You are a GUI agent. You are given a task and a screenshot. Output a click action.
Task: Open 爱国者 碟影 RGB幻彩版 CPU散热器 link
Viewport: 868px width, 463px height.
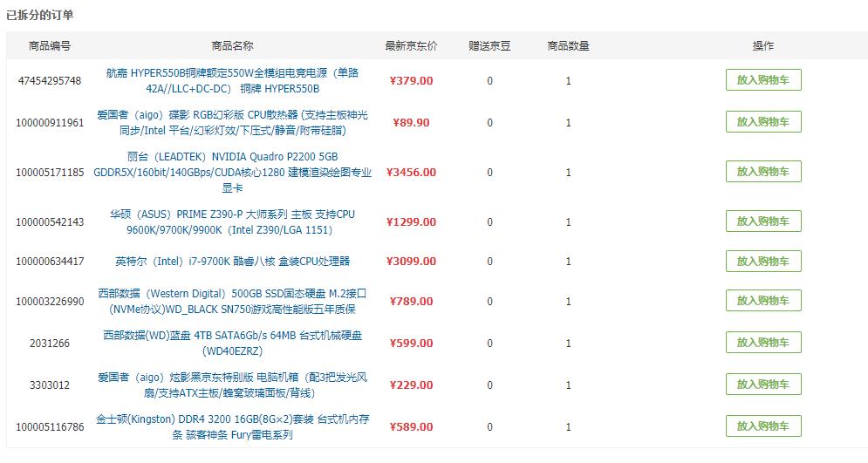pyautogui.click(x=233, y=123)
